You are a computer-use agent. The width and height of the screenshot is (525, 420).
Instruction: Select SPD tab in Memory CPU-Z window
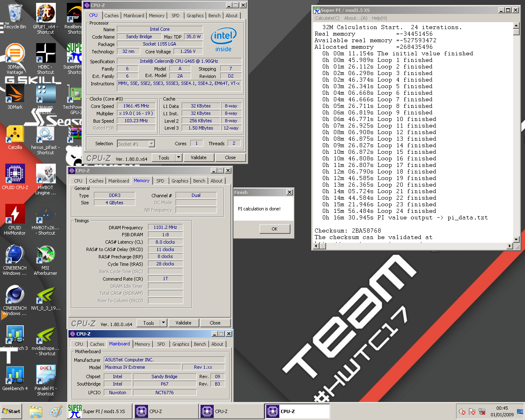point(160,181)
